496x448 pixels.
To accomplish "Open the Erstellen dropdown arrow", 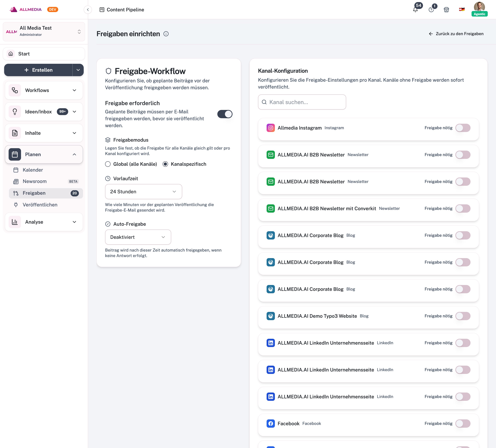I will (x=78, y=70).
